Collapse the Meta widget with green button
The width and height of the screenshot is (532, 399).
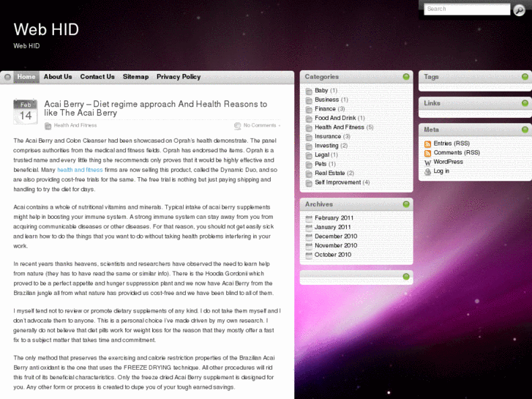[525, 130]
